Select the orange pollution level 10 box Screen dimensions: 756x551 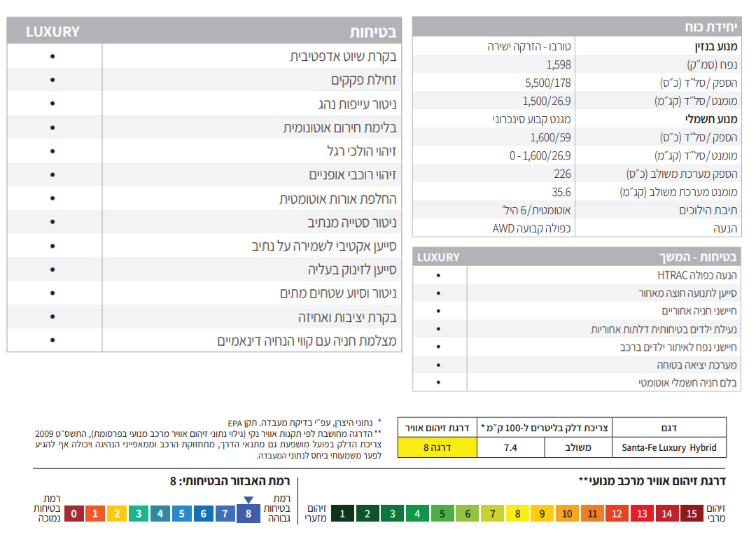567,514
